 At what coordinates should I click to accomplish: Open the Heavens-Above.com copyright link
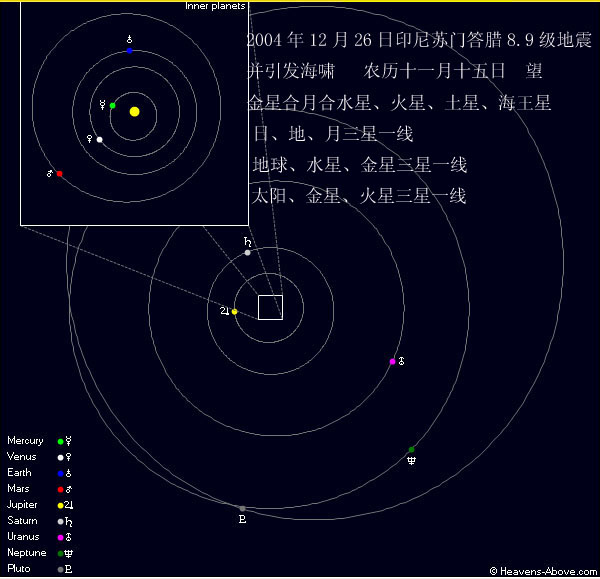point(543,571)
